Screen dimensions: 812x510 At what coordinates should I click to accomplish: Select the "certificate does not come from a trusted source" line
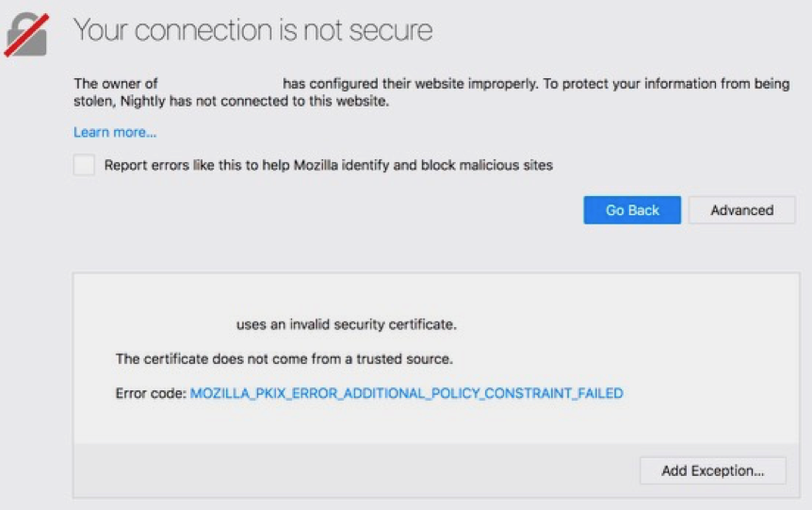pos(284,358)
